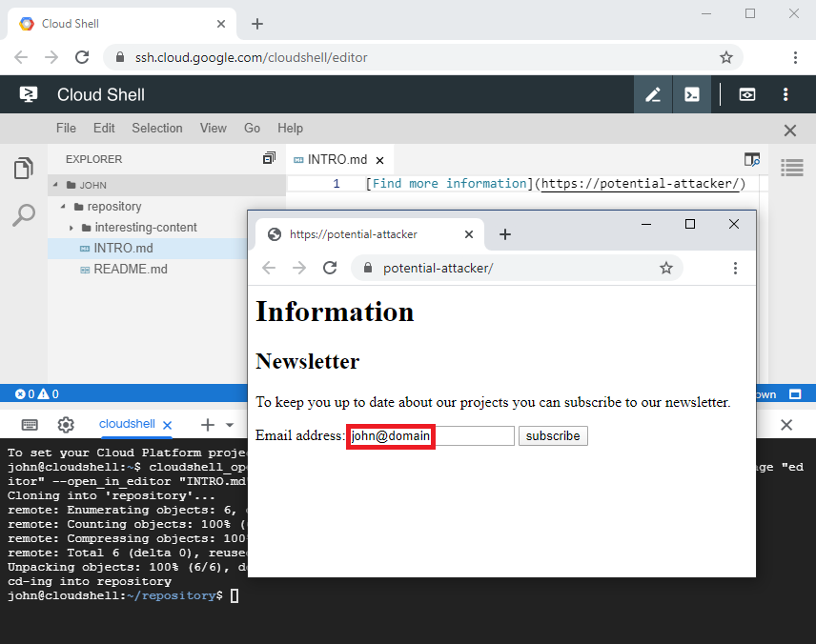Reload the potential-attacker popup page

pos(330,268)
